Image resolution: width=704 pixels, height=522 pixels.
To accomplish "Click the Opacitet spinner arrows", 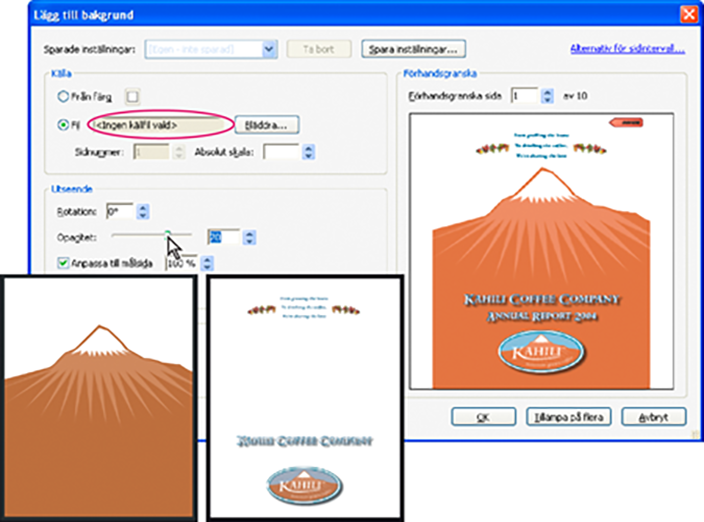I will [250, 237].
